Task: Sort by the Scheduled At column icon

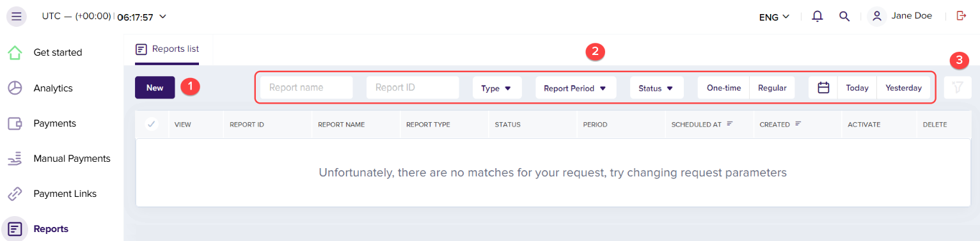Action: click(x=729, y=124)
